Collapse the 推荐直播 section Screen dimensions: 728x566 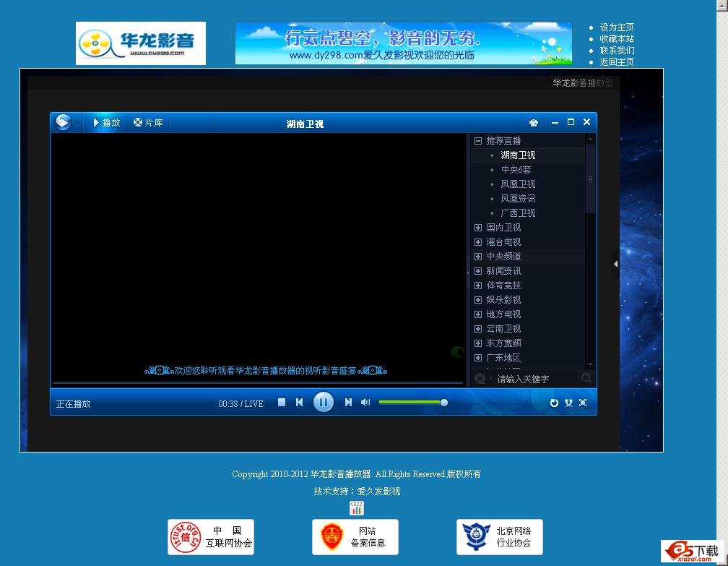point(477,140)
